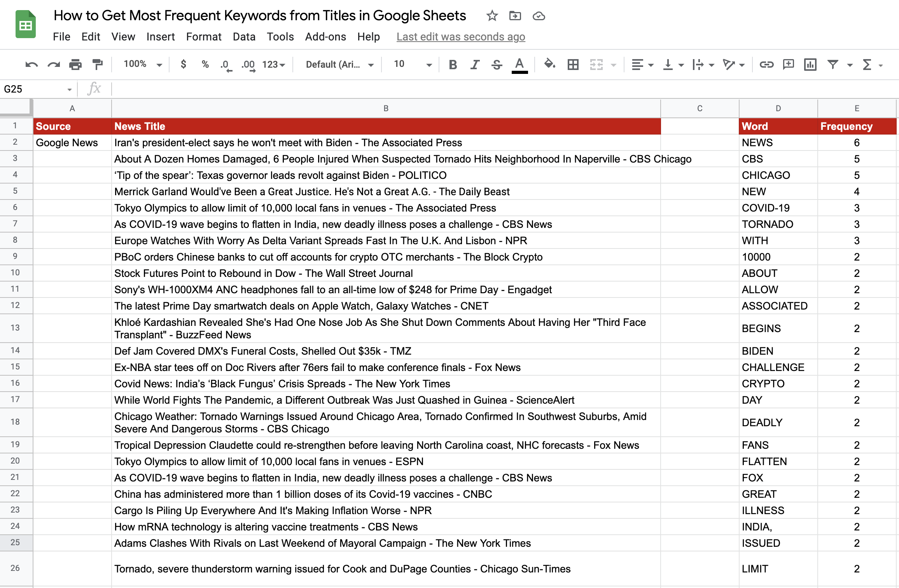
Task: Open the Data menu
Action: coord(244,37)
